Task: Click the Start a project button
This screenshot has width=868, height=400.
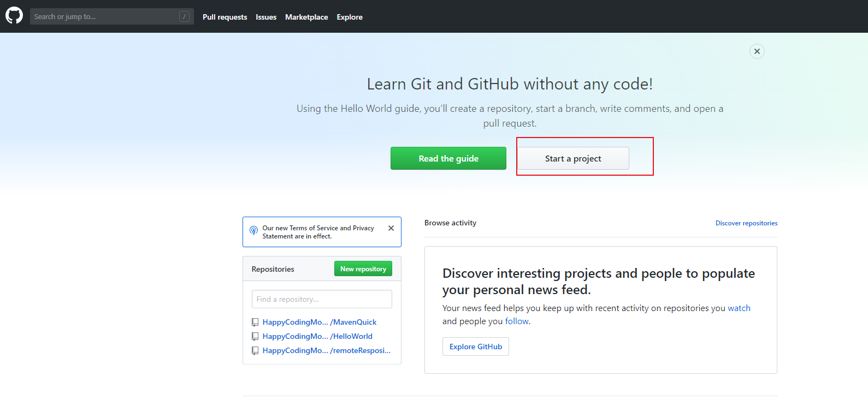Action: [573, 158]
